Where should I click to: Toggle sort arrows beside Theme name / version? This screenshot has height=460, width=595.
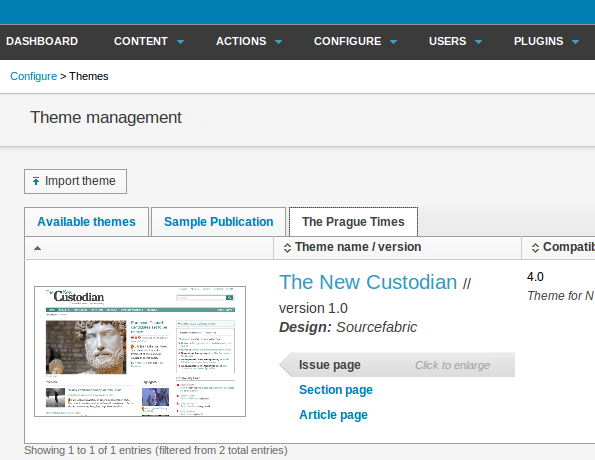tap(287, 248)
